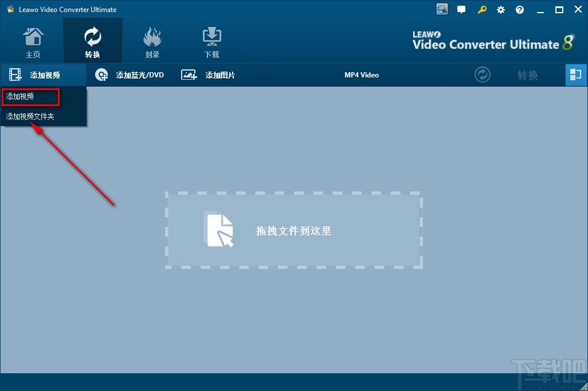Image resolution: width=588 pixels, height=391 pixels.
Task: Click the Leawo Video Converter Ultimate 8 logo
Action: [x=493, y=41]
